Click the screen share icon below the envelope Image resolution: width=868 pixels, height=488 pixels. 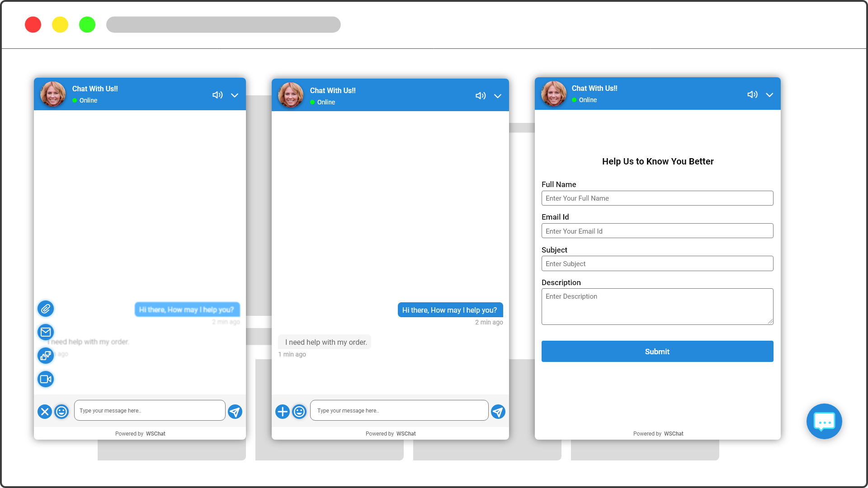tap(46, 356)
